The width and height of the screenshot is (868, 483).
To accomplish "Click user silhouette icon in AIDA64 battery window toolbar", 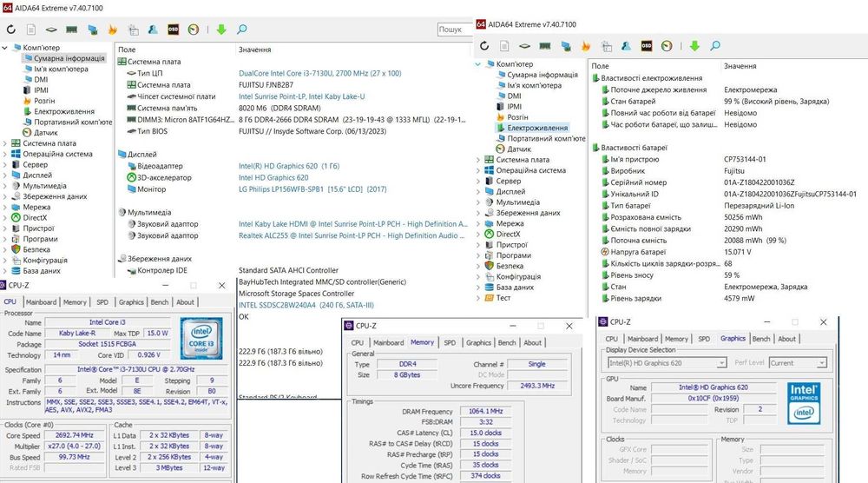I will click(x=626, y=46).
